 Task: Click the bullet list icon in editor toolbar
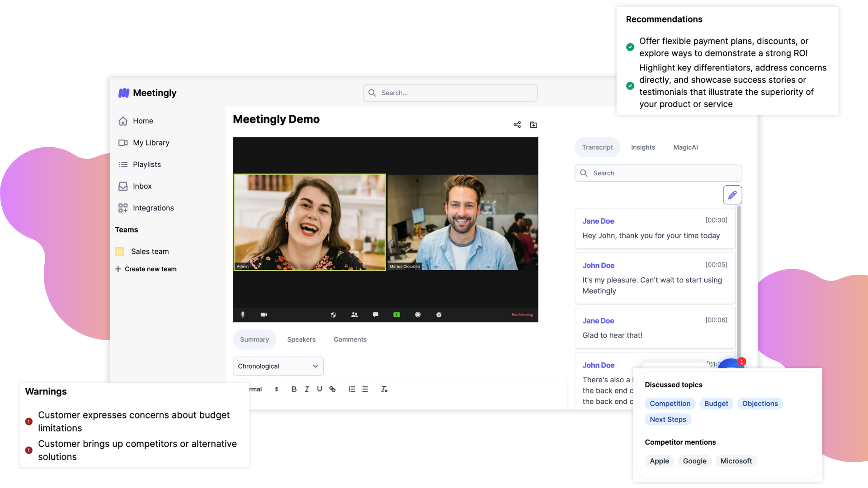tap(364, 389)
